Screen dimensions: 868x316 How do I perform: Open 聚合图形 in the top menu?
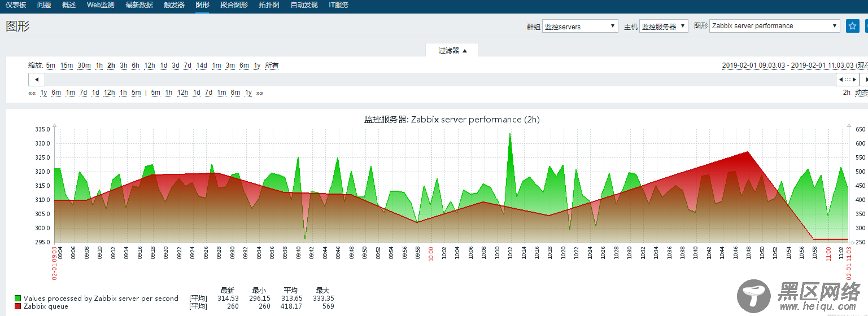[x=234, y=5]
